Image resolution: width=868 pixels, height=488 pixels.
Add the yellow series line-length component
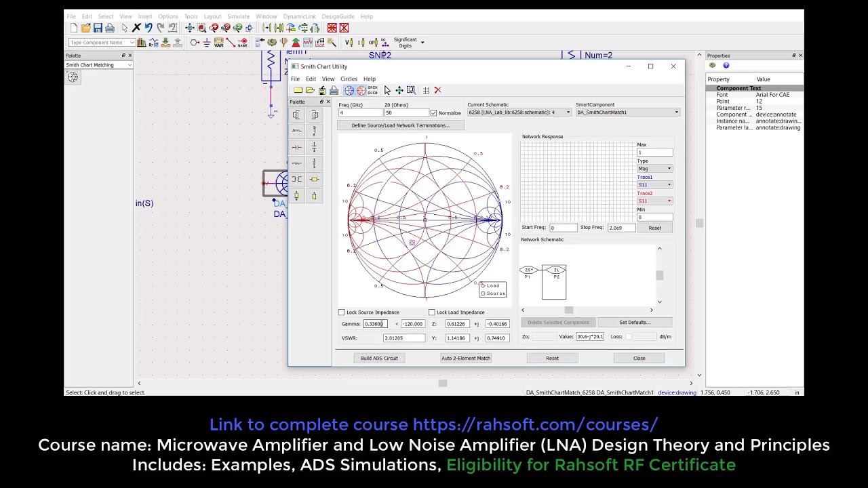[314, 180]
